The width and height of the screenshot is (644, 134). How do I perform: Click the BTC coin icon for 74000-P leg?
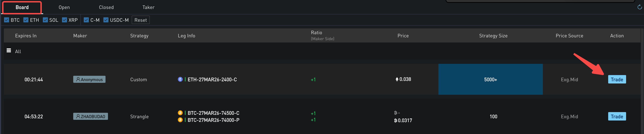180,120
